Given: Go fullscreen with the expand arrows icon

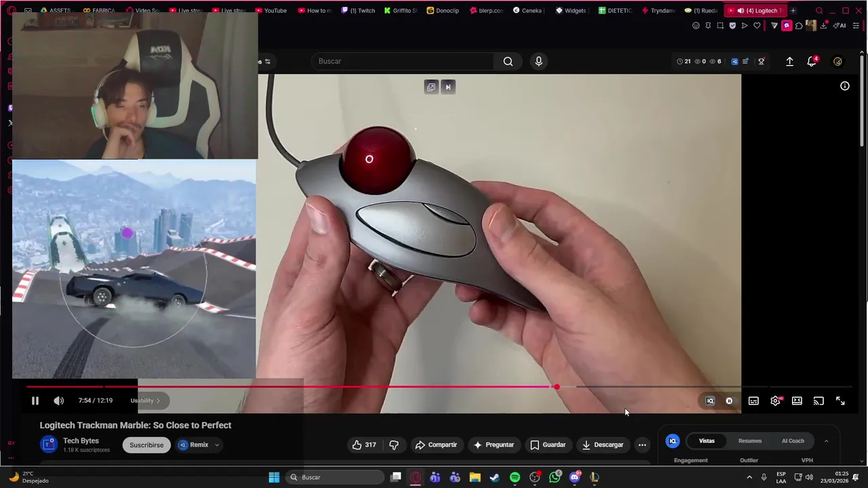Looking at the screenshot, I should (840, 401).
